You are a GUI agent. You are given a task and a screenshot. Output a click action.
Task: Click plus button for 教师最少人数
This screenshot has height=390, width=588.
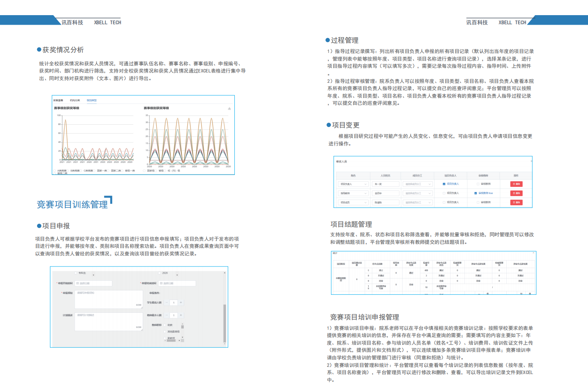[x=181, y=315]
